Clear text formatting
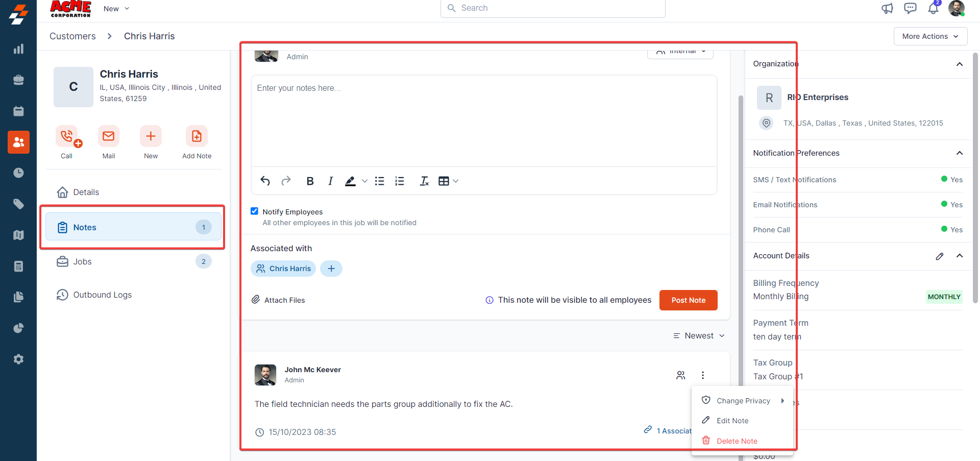The height and width of the screenshot is (461, 980). [424, 181]
